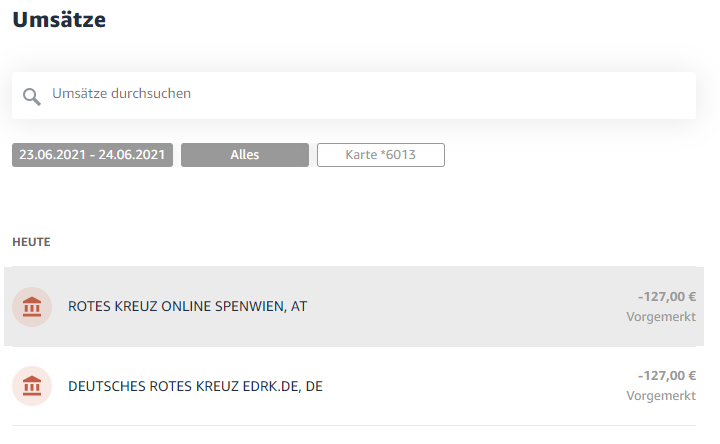Click the -127,00 € amount on Deutsches Rotes Kreuz
The width and height of the screenshot is (720, 444).
667,376
